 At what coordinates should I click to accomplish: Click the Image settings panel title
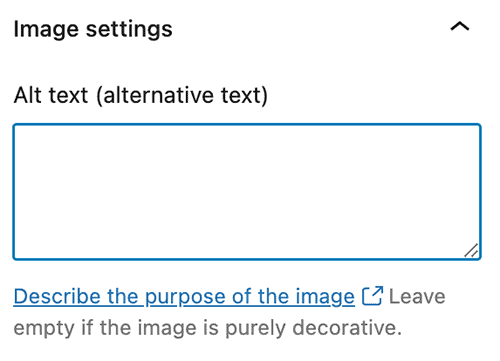(x=93, y=29)
